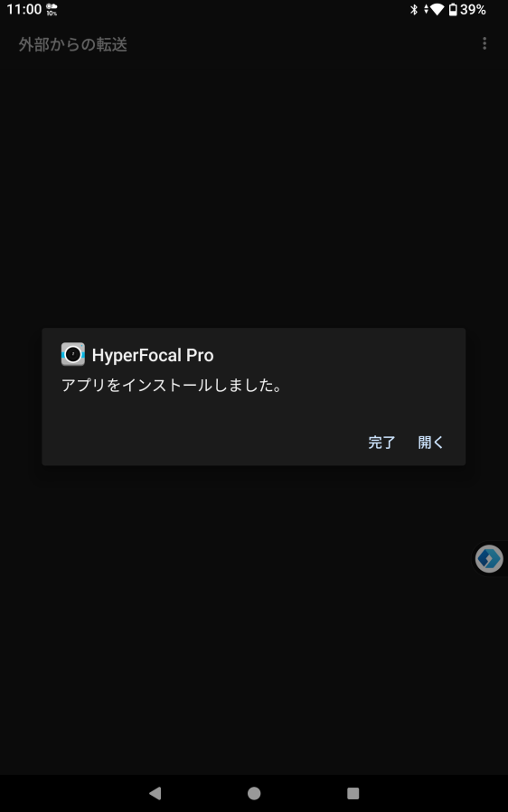Viewport: 508px width, 812px height.
Task: Tap the weather icon showing 10%
Action: (52, 9)
